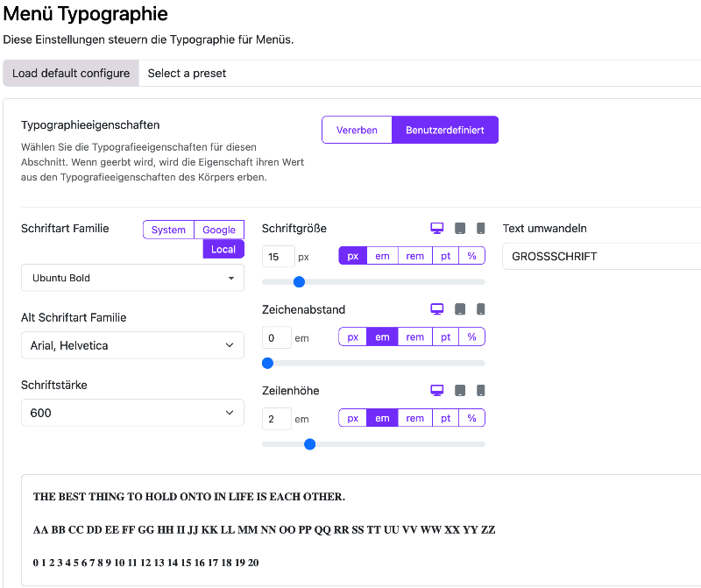
Task: Select tablet device icon for Schriftgröße
Action: click(x=460, y=229)
